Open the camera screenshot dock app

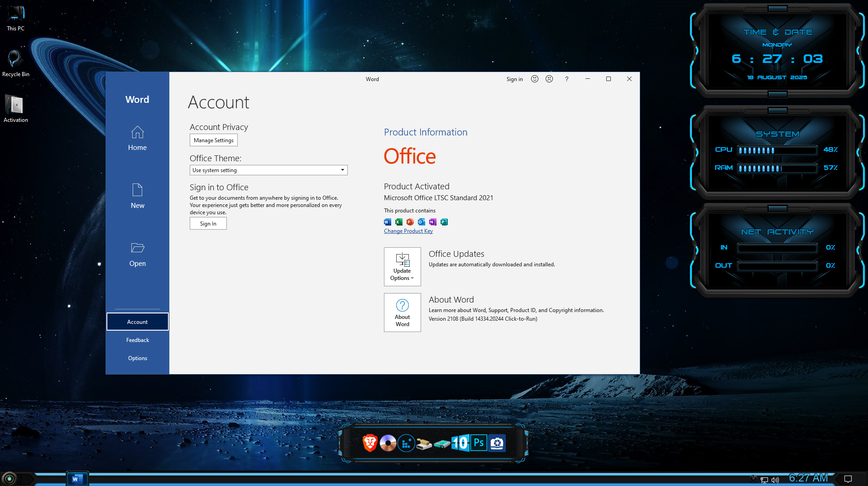pos(497,443)
